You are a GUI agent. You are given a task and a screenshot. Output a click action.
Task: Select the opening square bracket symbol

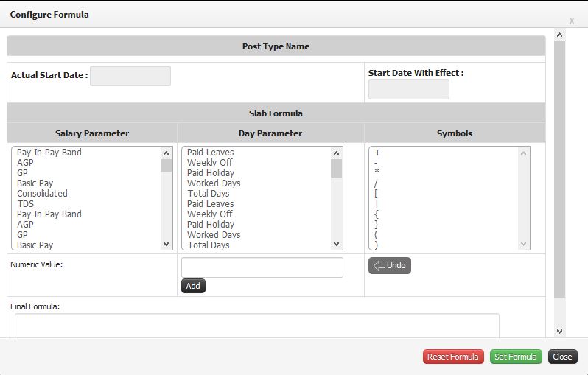click(376, 194)
